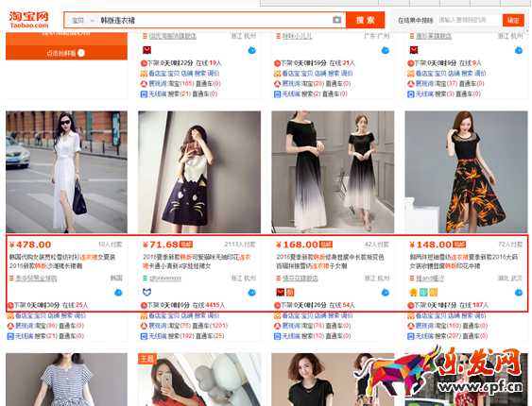Screen dimensions: 532x406
Task: Open the black gradient long dress ¥168.00 image
Action: tap(333, 172)
